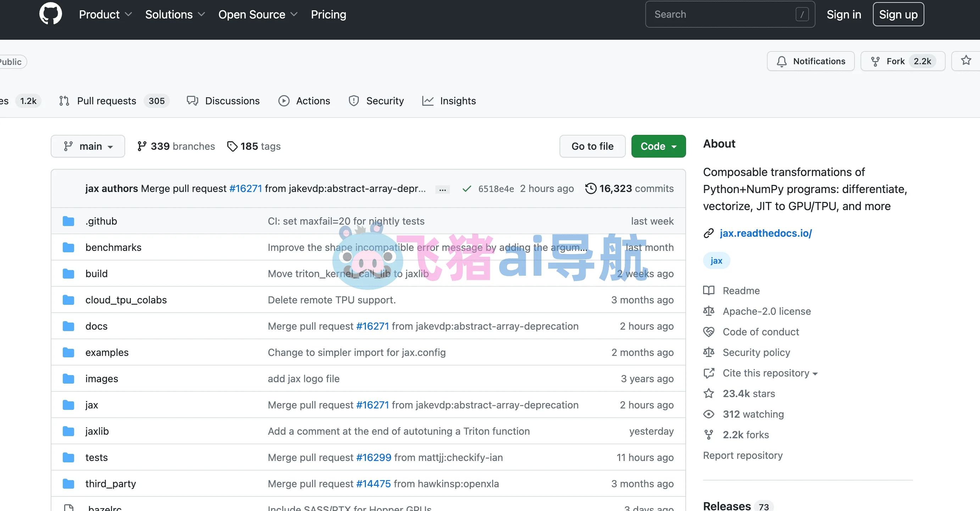Click the star icon to star repository
980x511 pixels.
[x=965, y=61]
